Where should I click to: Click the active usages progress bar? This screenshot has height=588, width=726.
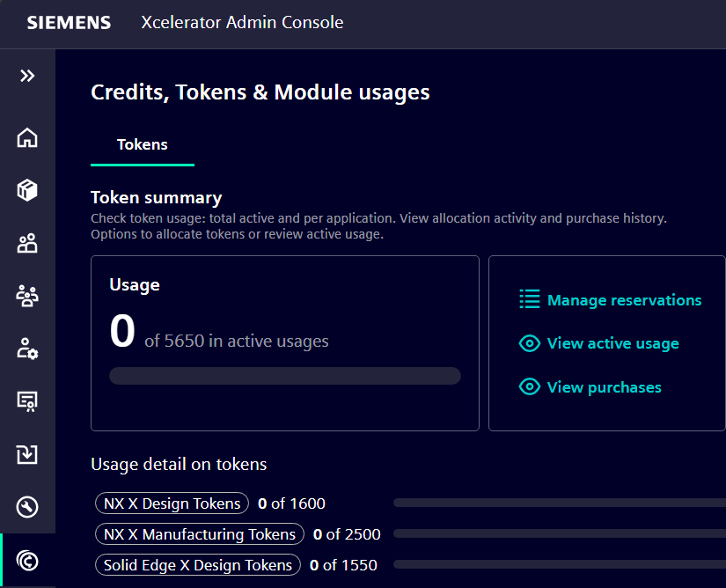(285, 376)
